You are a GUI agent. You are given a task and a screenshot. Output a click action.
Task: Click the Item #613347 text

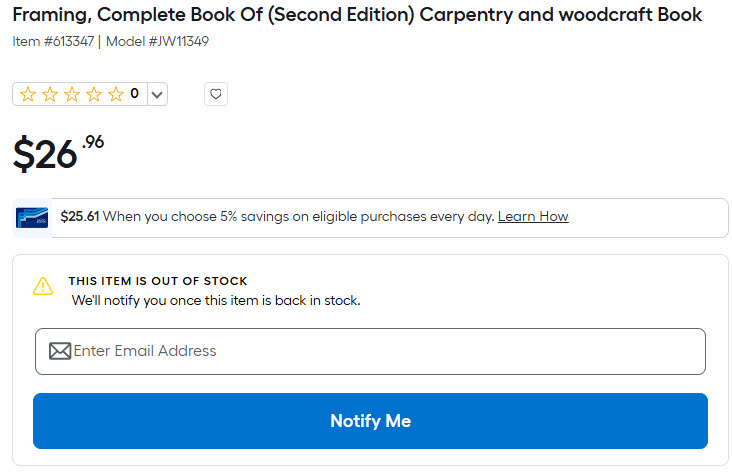(52, 41)
